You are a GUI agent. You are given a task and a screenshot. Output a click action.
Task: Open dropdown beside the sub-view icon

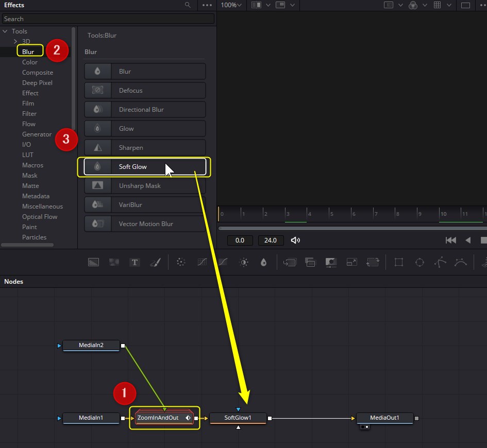(x=292, y=5)
